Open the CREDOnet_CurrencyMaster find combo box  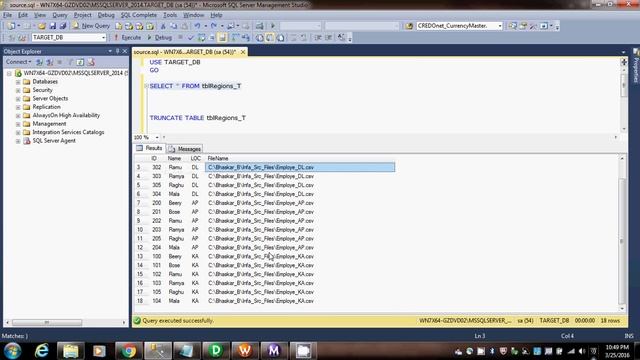coord(459,26)
